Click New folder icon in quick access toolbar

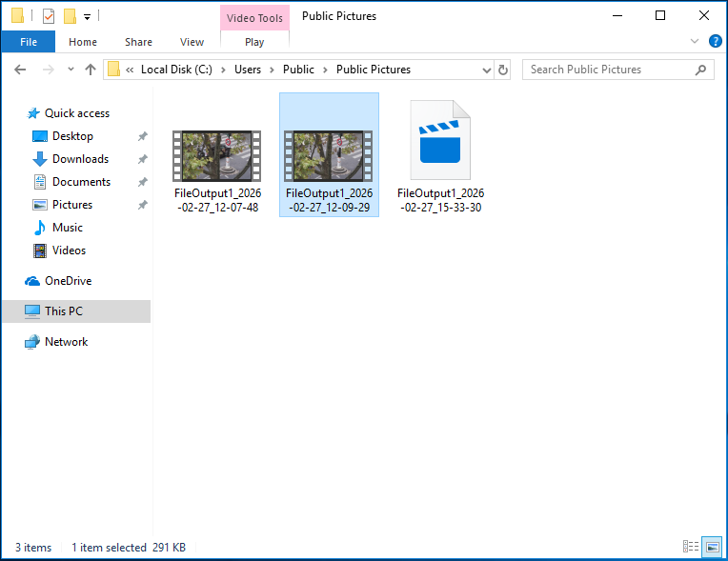[x=70, y=16]
